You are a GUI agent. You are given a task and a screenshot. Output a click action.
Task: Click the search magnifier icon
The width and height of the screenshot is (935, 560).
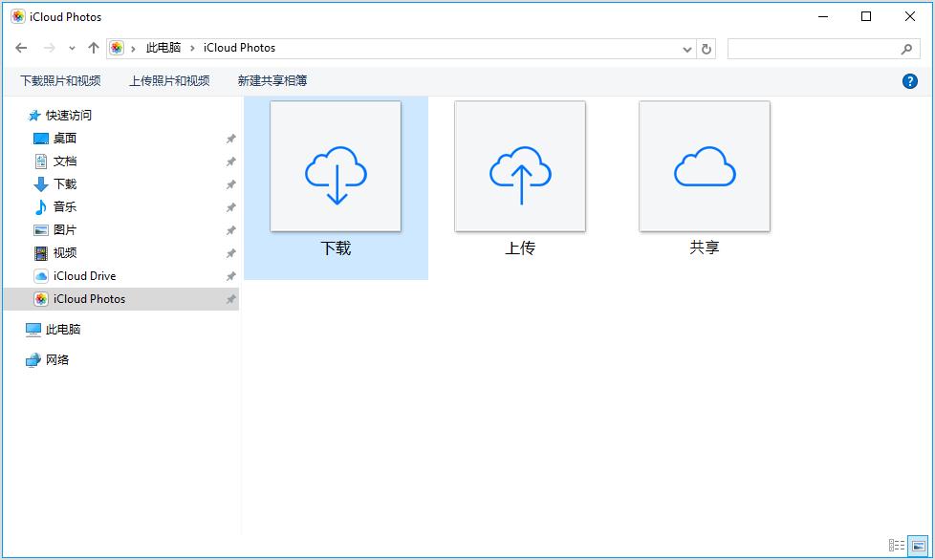click(x=906, y=48)
